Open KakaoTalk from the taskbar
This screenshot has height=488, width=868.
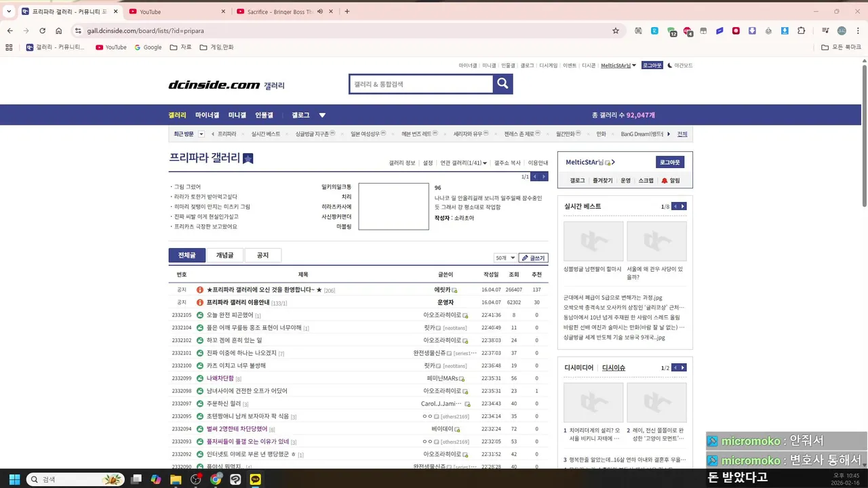point(255,479)
